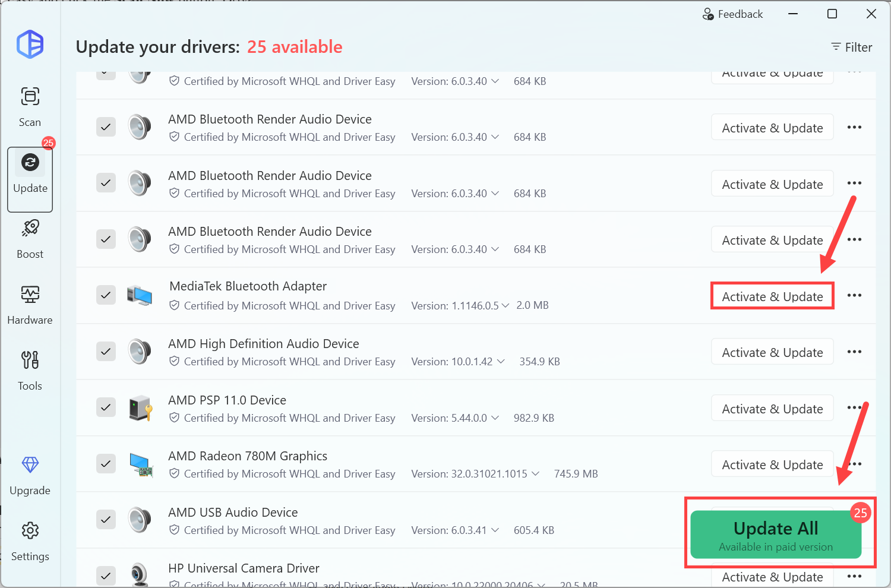This screenshot has width=891, height=588.
Task: Click the 'Update your drivers:' heading
Action: pos(158,47)
